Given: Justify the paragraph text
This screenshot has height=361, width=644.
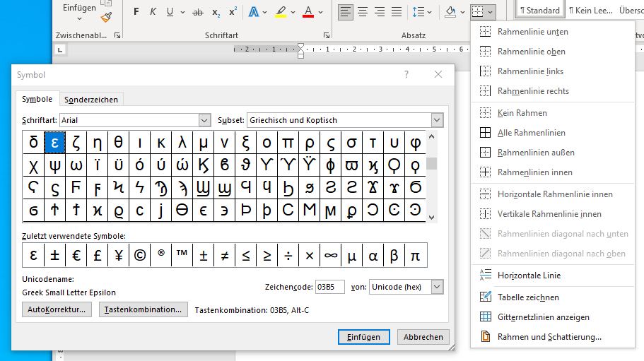Looking at the screenshot, I should tap(397, 12).
